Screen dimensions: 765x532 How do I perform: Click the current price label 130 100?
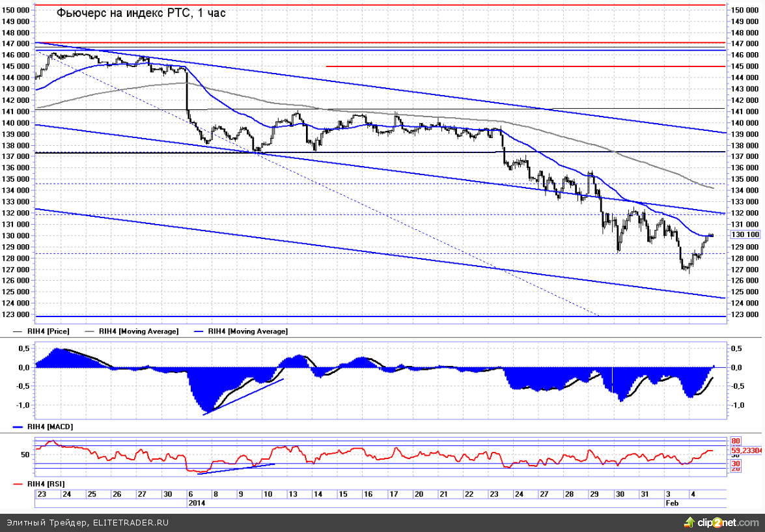click(745, 234)
